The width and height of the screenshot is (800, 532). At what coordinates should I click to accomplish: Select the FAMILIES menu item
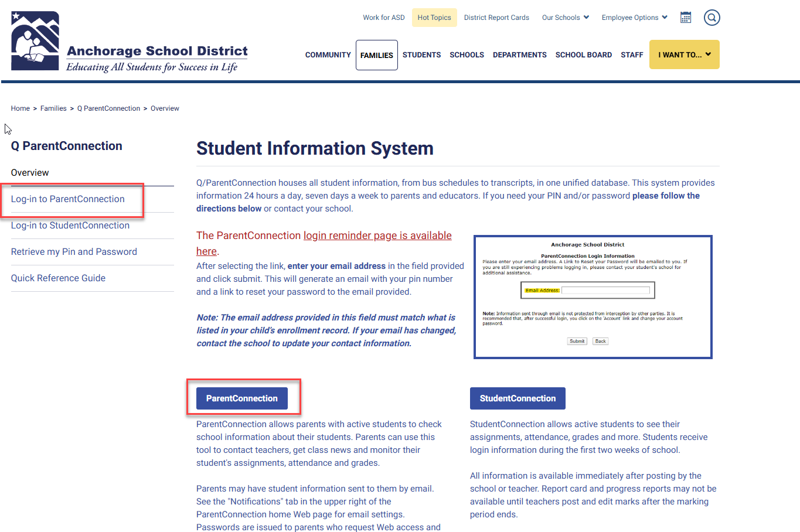[x=377, y=55]
